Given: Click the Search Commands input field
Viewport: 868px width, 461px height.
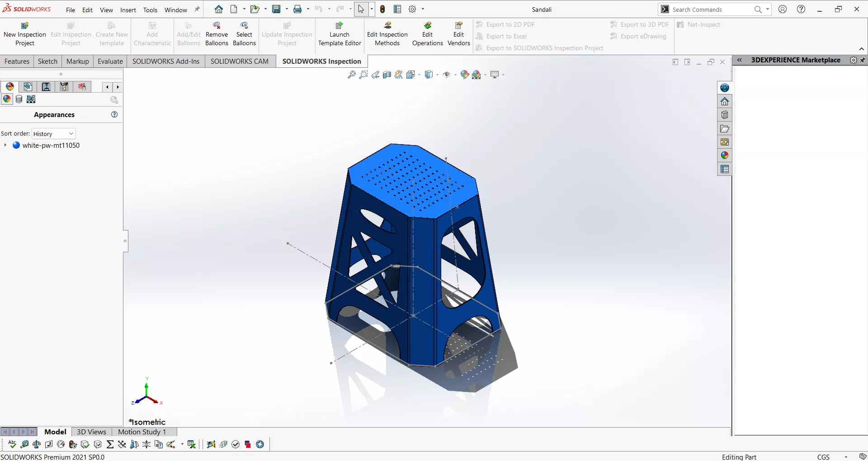Looking at the screenshot, I should pos(710,9).
